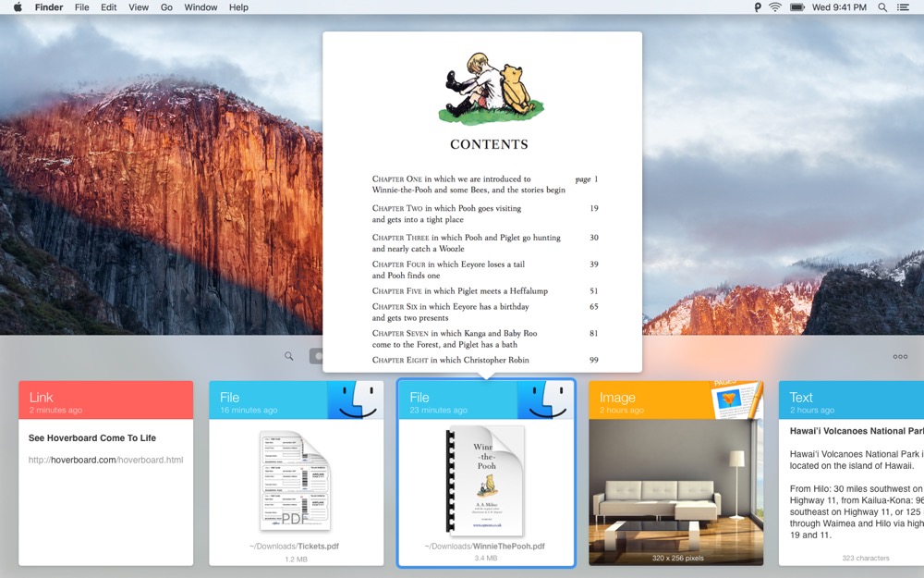Open the Window menu
Viewport: 924px width, 578px height.
pyautogui.click(x=201, y=7)
